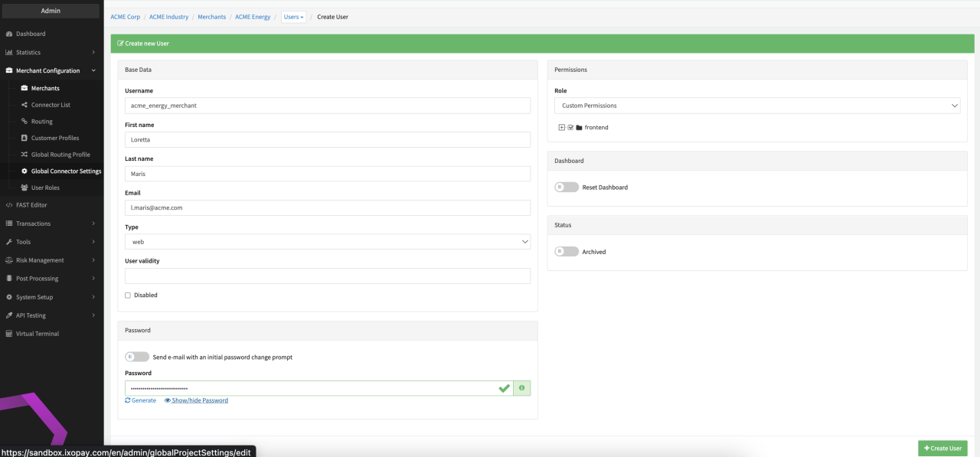Open the Users breadcrumb dropdown
Image resolution: width=980 pixels, height=457 pixels.
pyautogui.click(x=293, y=17)
